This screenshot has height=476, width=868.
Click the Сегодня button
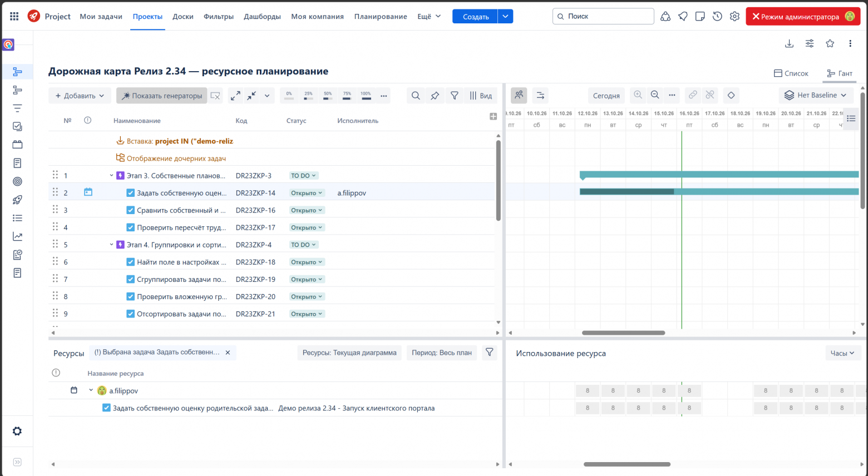click(x=606, y=96)
